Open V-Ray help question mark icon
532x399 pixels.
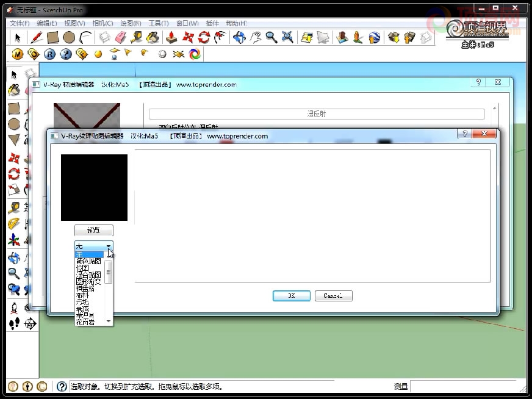pos(66,54)
